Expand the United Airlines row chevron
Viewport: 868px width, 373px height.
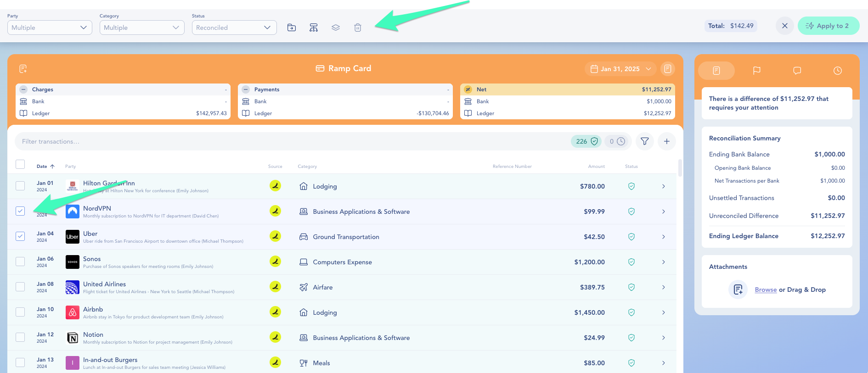pos(664,287)
